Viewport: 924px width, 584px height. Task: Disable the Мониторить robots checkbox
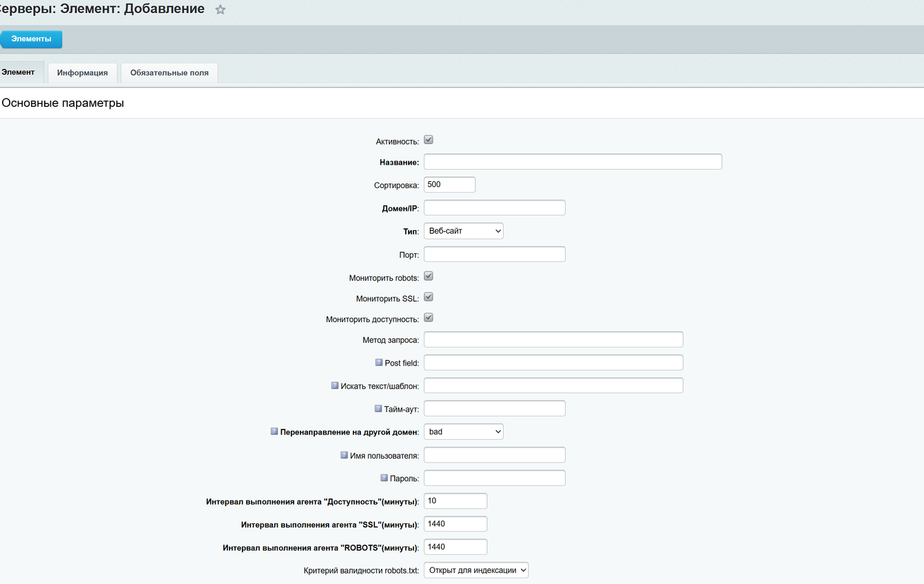pos(429,276)
